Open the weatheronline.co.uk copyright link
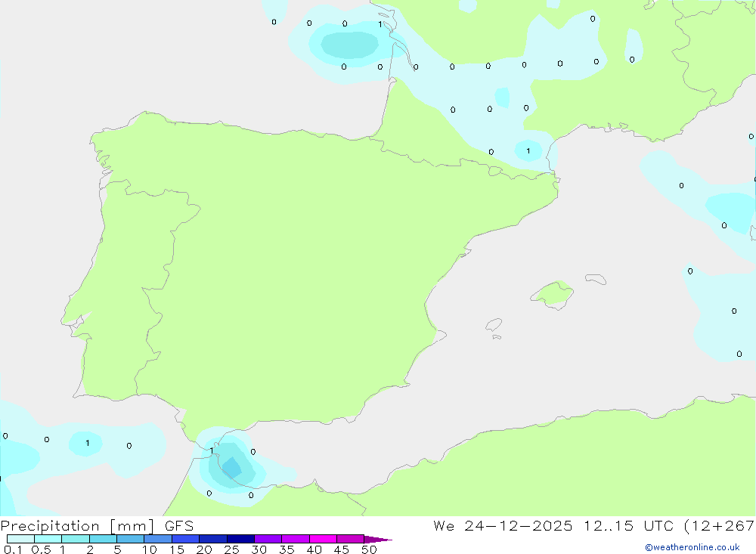Screen dimensions: 756x554 [692, 547]
